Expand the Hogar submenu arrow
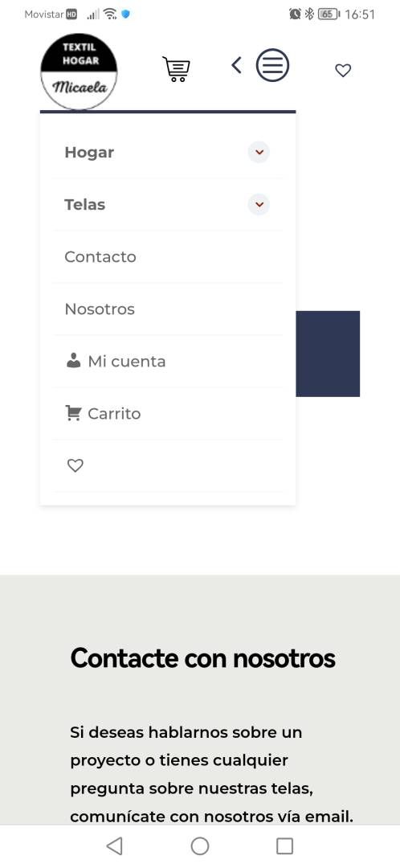 click(x=259, y=152)
